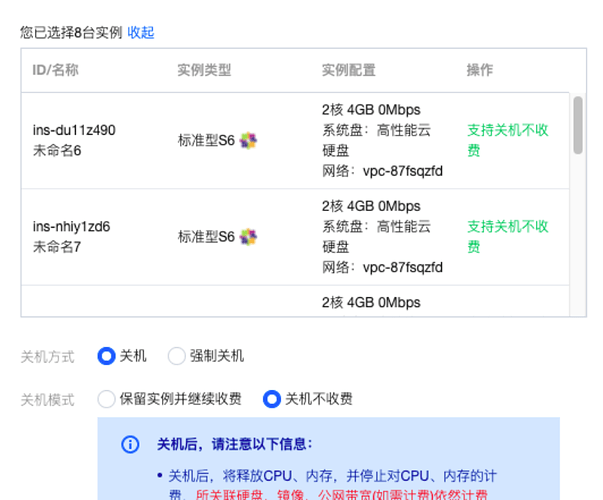Image resolution: width=603 pixels, height=500 pixels.
Task: Click 2核 4GB 0Mbps in the ins-du11z490 row
Action: (371, 110)
